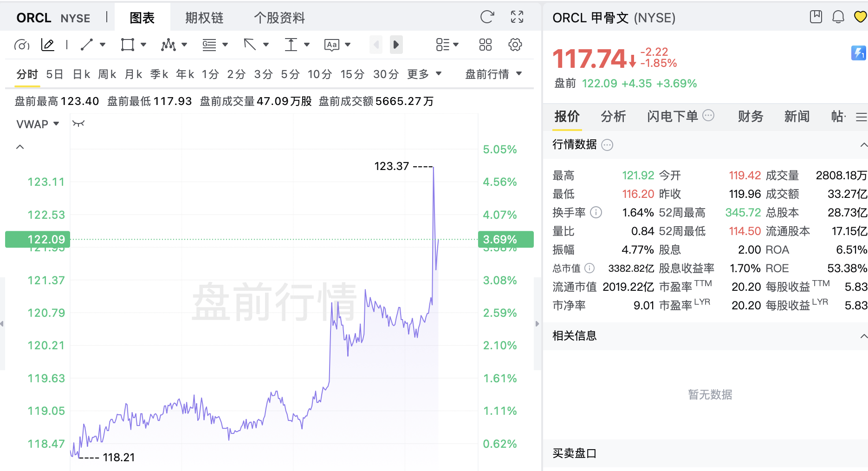Open the arrow tool dropdown arrow

pos(266,45)
